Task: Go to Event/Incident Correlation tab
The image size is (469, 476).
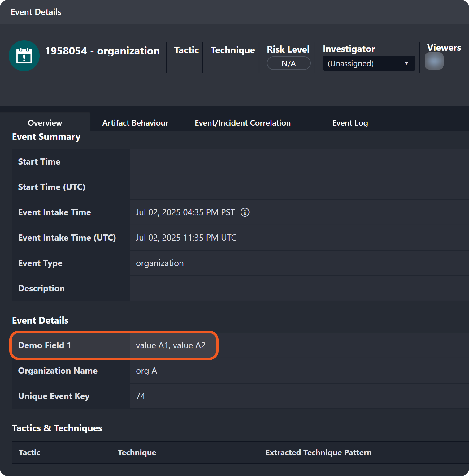Action: [242, 123]
